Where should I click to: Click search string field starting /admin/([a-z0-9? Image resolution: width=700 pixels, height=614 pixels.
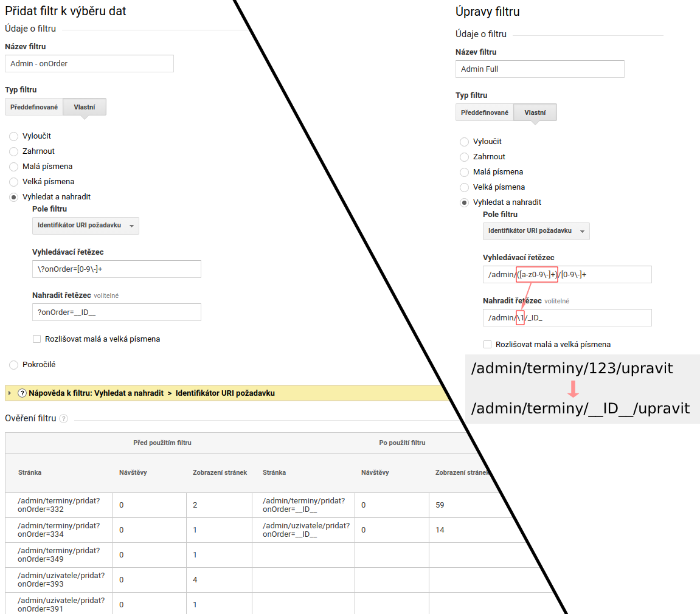[x=567, y=274]
